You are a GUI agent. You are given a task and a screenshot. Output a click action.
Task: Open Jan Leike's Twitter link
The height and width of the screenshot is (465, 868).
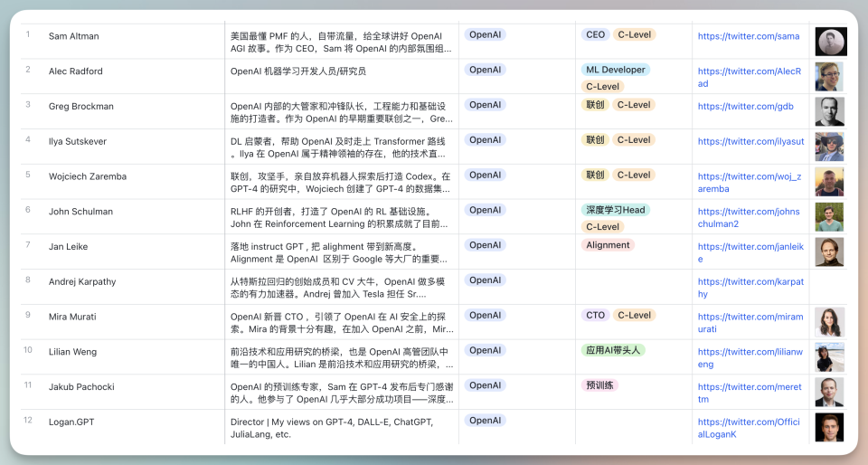750,252
